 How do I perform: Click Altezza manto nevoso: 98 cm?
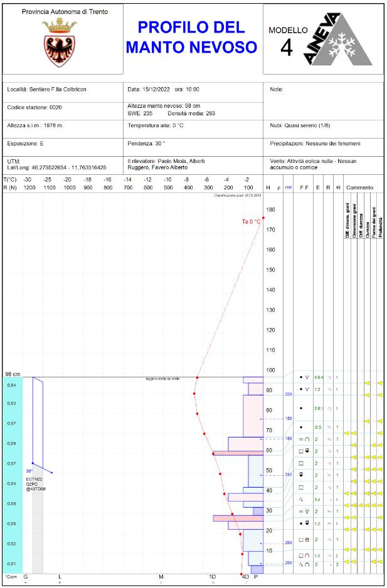(164, 106)
